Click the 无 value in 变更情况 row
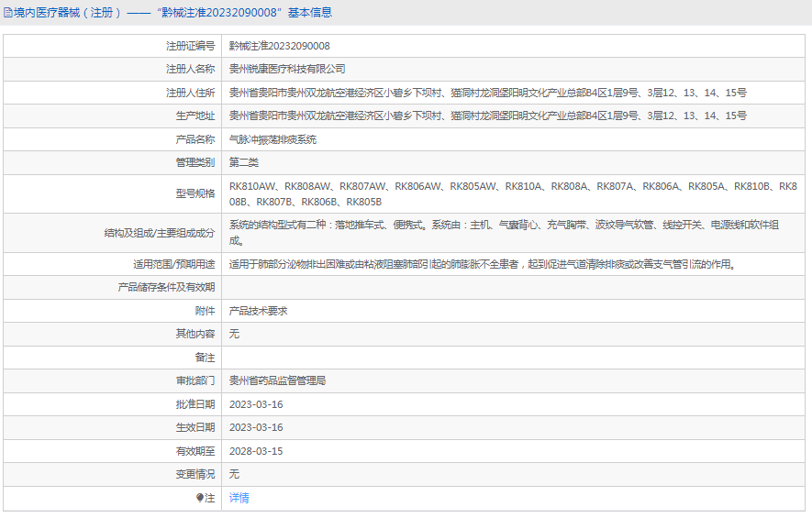 point(234,474)
